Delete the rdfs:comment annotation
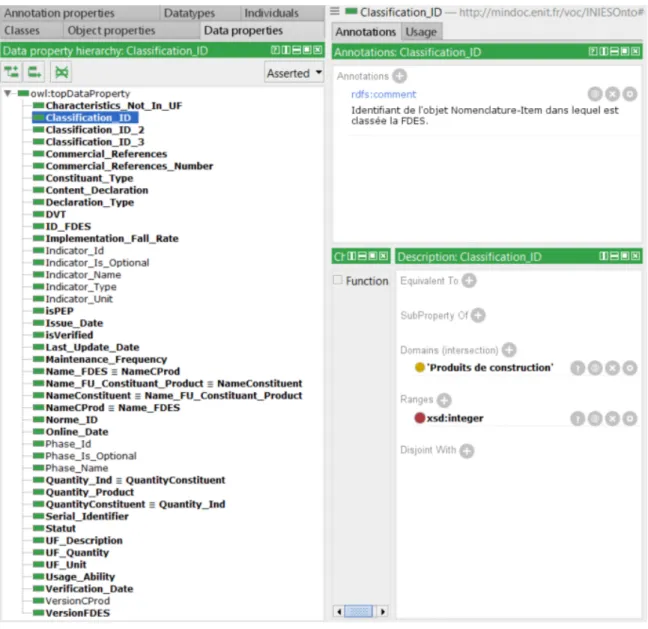Image resolution: width=648 pixels, height=629 pixels. 612,94
